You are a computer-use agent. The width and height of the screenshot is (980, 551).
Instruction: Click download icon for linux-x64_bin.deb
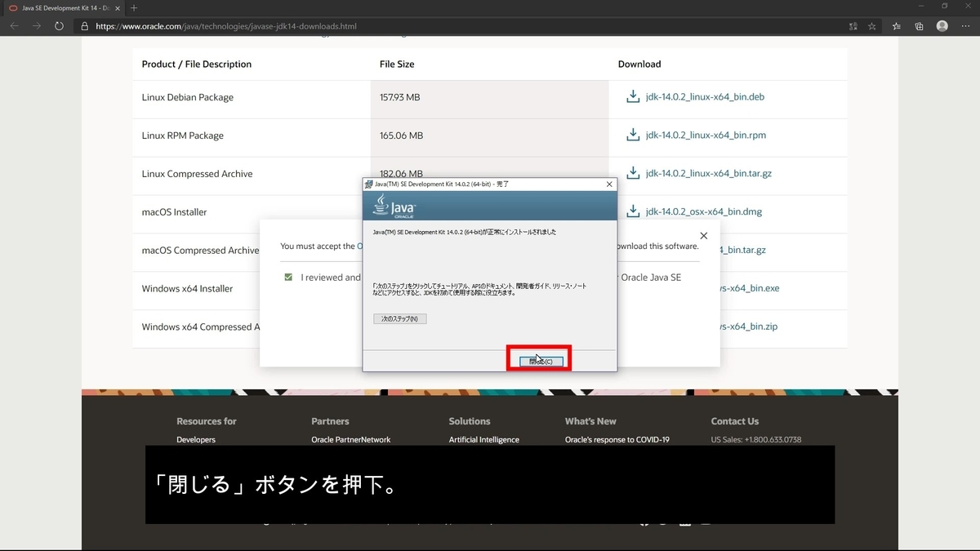pos(633,96)
